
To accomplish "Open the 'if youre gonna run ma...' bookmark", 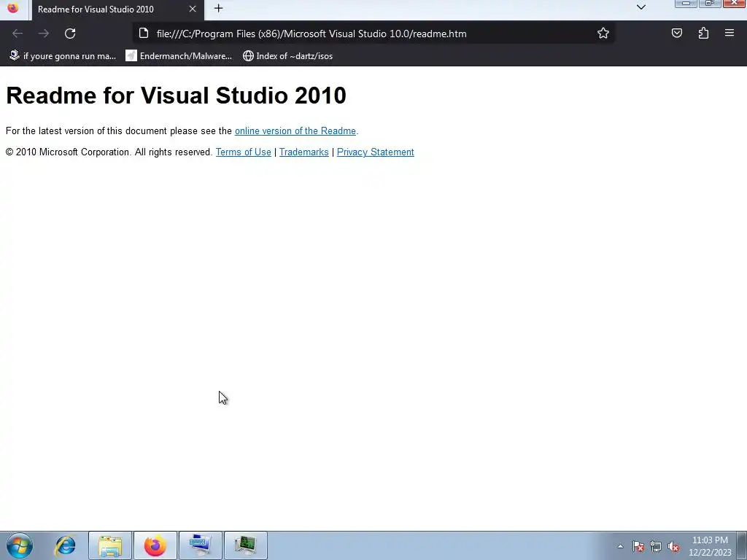I will point(63,55).
